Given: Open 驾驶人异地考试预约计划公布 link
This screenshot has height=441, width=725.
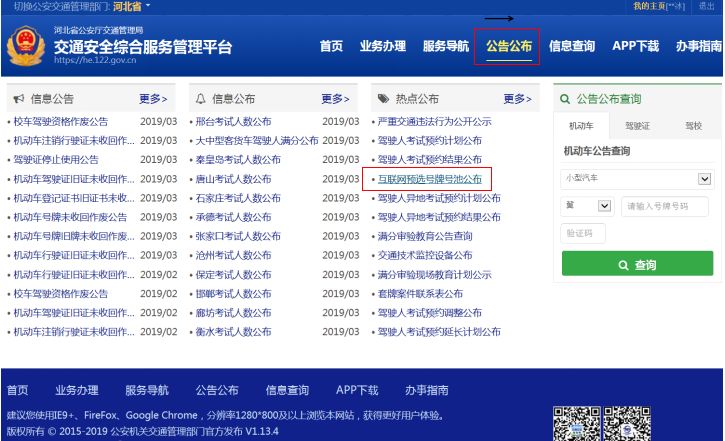Looking at the screenshot, I should 439,198.
